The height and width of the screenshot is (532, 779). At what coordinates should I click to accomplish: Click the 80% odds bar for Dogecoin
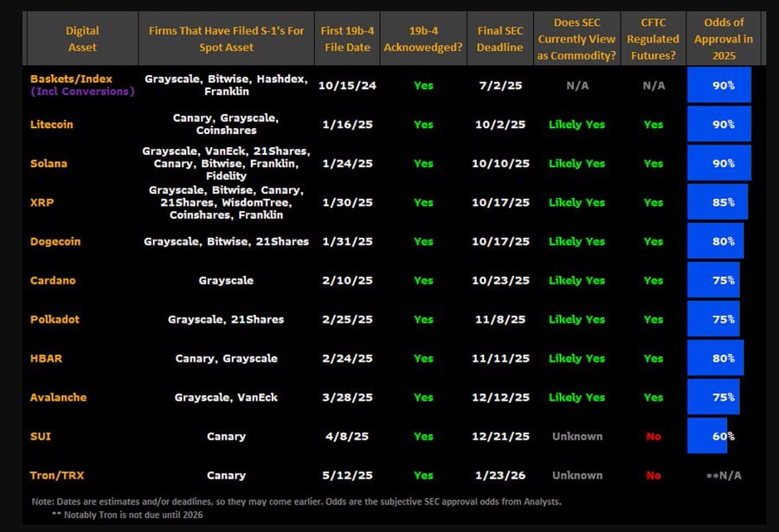pyautogui.click(x=716, y=241)
